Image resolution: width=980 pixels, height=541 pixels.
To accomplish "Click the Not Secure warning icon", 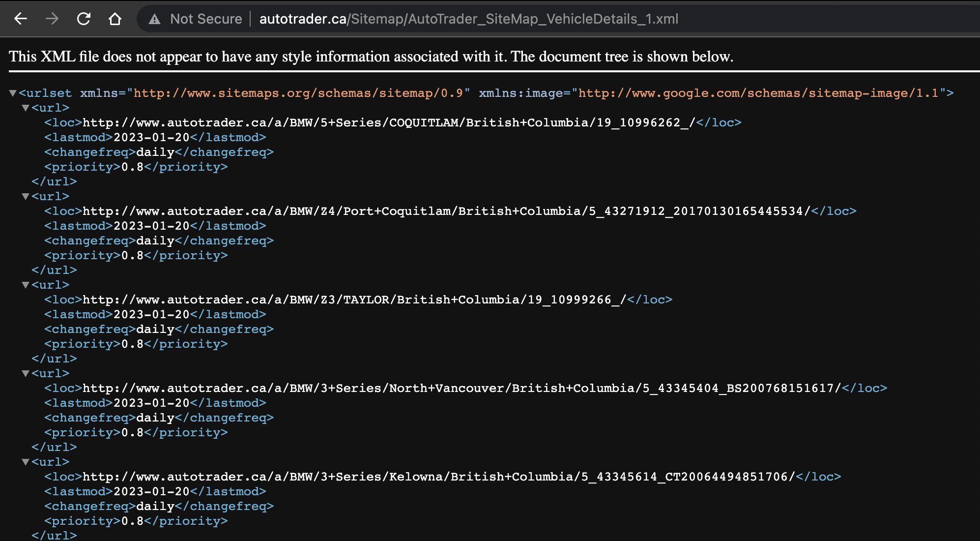I will (155, 19).
